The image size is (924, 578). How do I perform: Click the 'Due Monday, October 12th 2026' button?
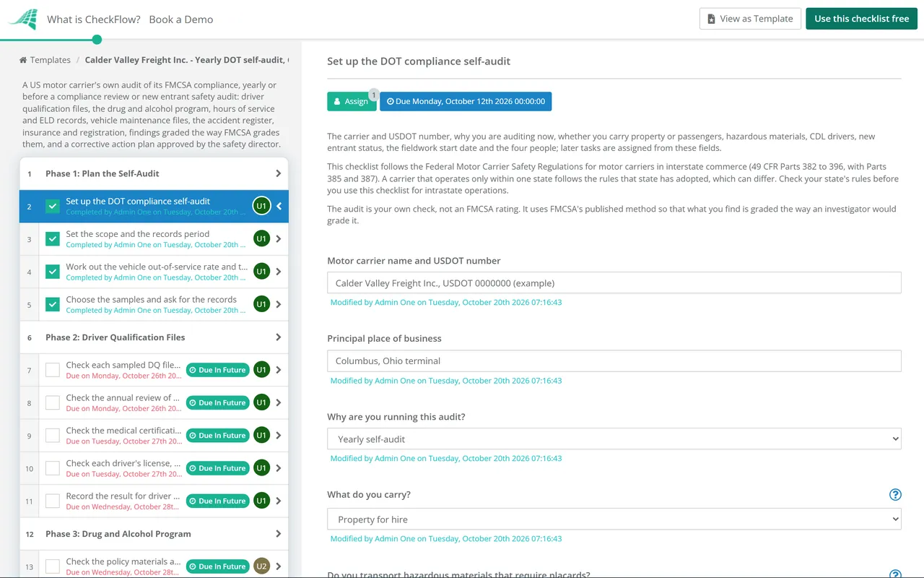click(466, 101)
